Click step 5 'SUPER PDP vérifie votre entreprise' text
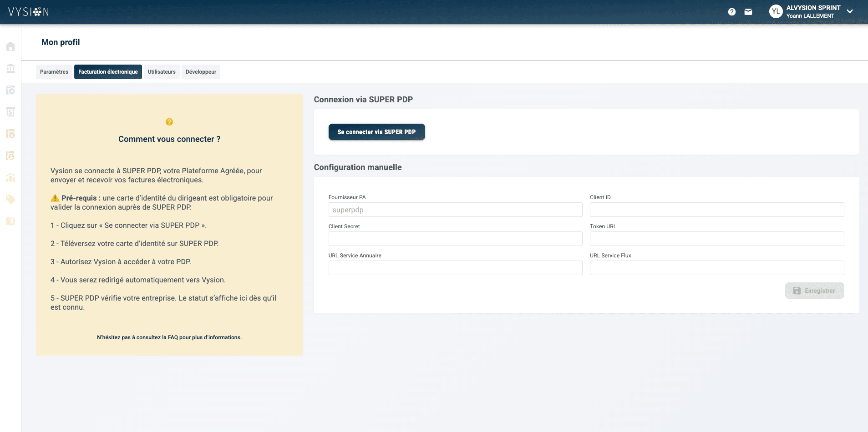Viewport: 868px width, 432px height. point(163,302)
